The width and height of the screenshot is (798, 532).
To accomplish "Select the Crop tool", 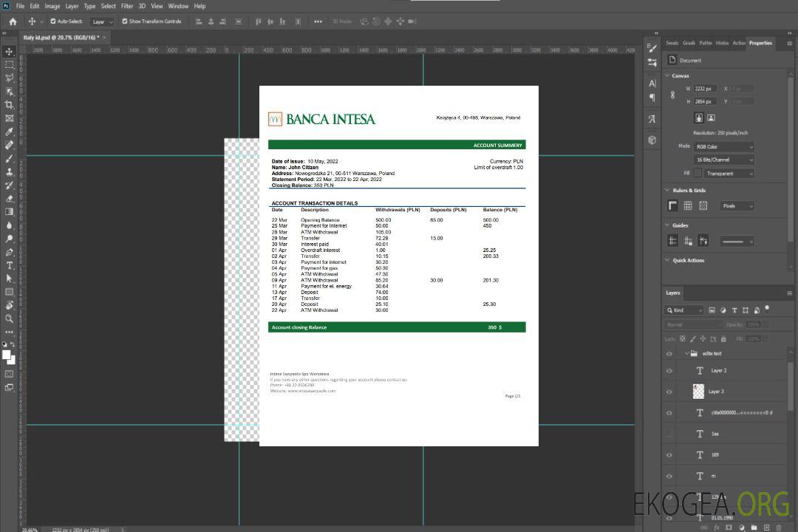I will tap(9, 105).
